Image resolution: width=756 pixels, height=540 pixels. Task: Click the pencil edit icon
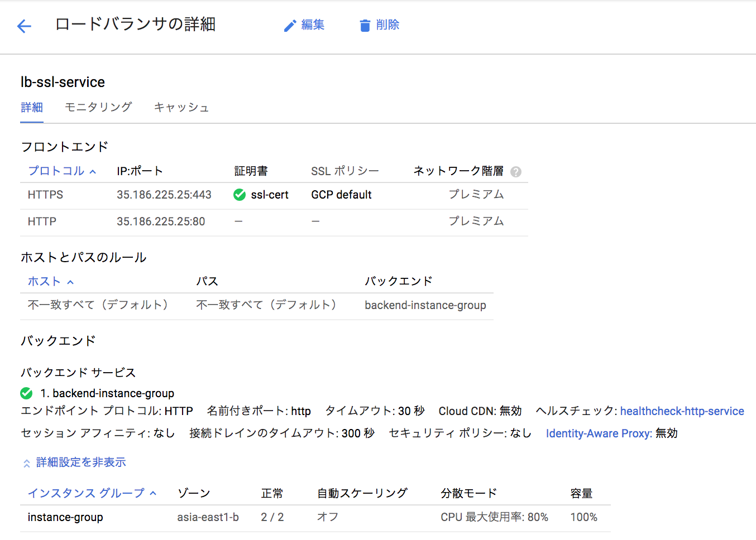(290, 26)
